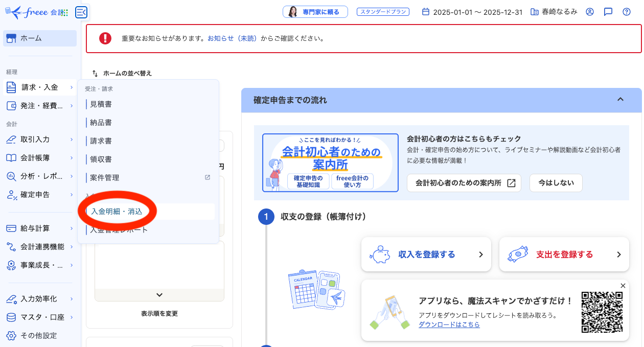Collapse the sidebar using the hamburger icon
This screenshot has height=347, width=644.
point(81,12)
